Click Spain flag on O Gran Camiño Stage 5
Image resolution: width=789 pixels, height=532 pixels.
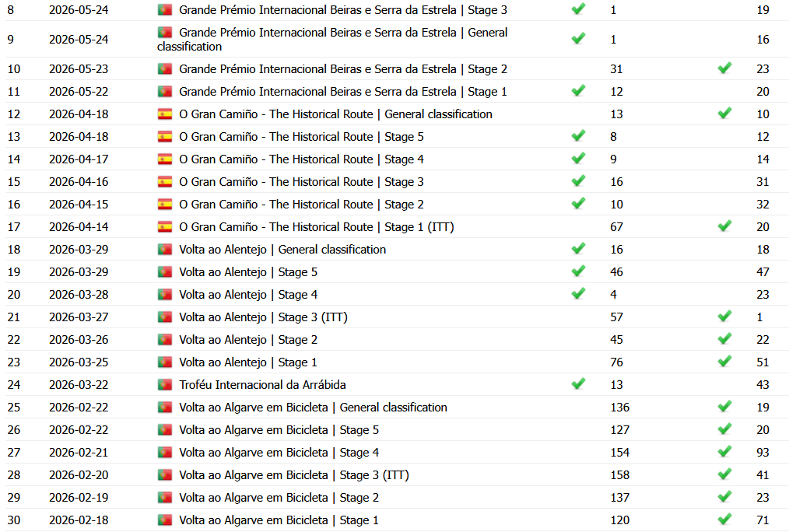pyautogui.click(x=164, y=136)
